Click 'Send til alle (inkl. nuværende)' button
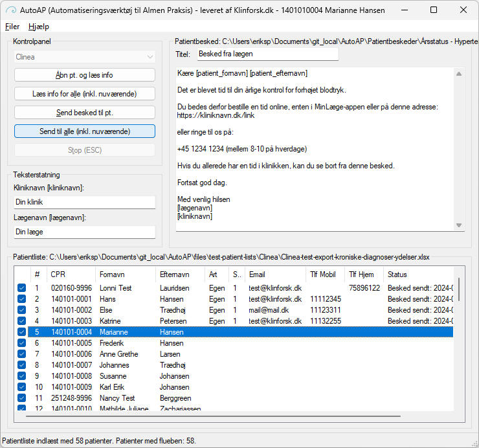Image resolution: width=479 pixels, height=448 pixels. (84, 131)
